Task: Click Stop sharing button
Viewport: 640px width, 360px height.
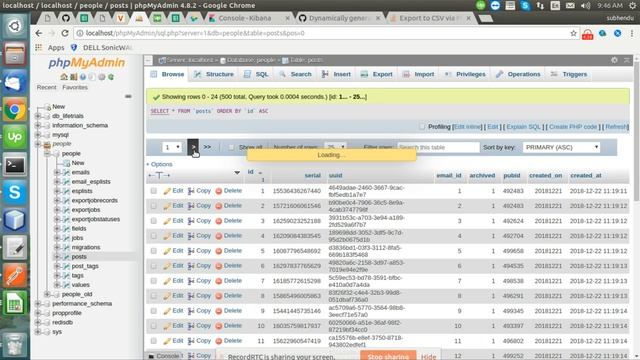Action: pos(388,356)
